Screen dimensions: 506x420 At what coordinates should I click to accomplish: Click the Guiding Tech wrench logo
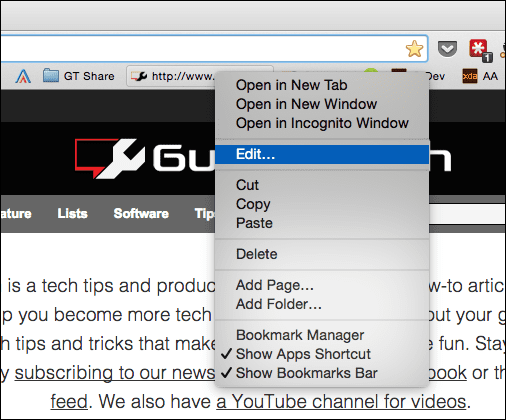[110, 158]
